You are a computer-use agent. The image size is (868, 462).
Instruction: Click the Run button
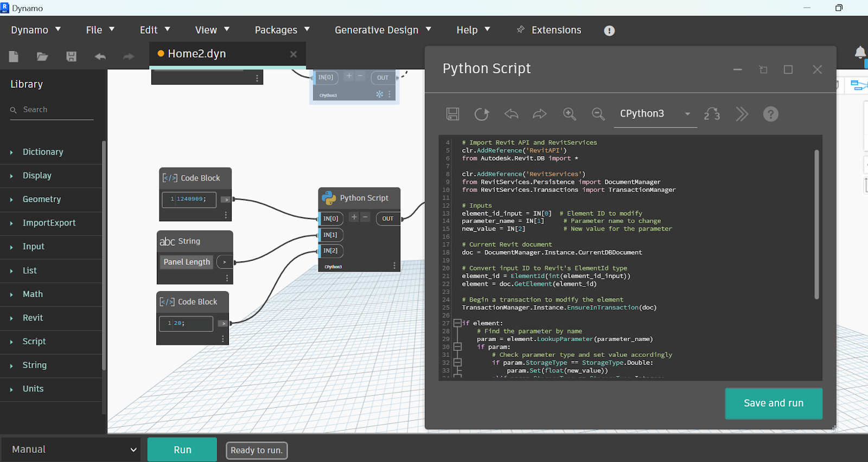click(182, 450)
